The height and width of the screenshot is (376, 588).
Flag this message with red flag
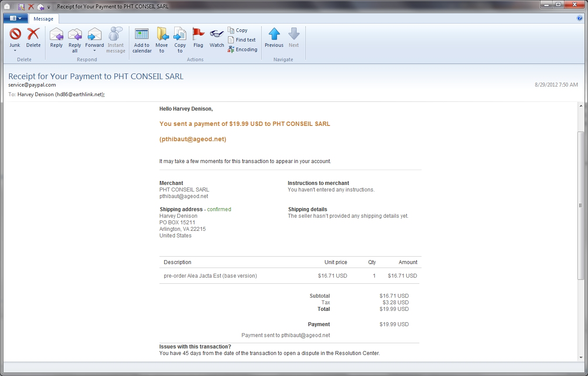point(198,38)
